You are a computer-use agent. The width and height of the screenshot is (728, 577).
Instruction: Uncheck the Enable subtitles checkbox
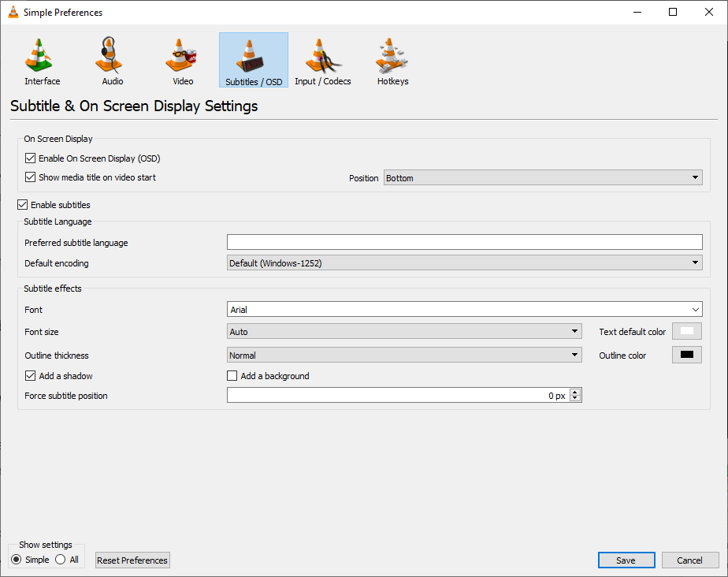(22, 204)
